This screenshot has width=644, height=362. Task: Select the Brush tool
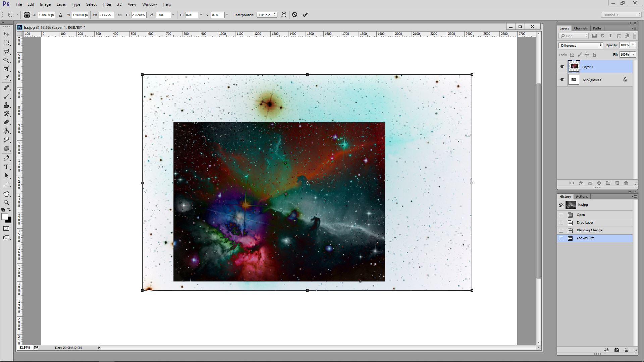(6, 96)
